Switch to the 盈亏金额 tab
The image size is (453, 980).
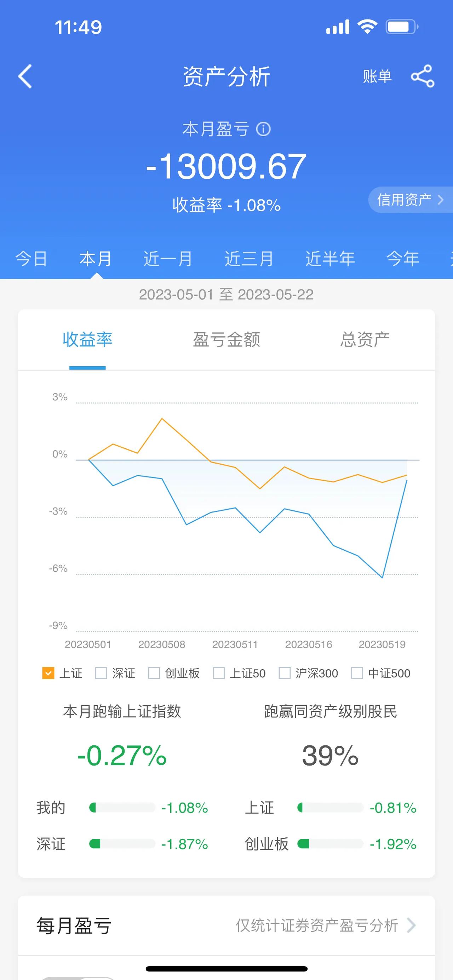coord(226,339)
